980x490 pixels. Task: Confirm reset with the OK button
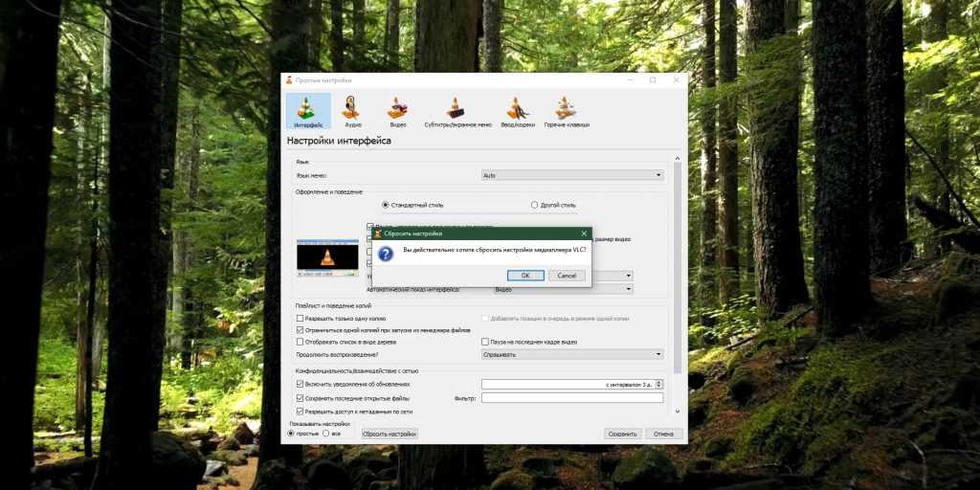(525, 276)
